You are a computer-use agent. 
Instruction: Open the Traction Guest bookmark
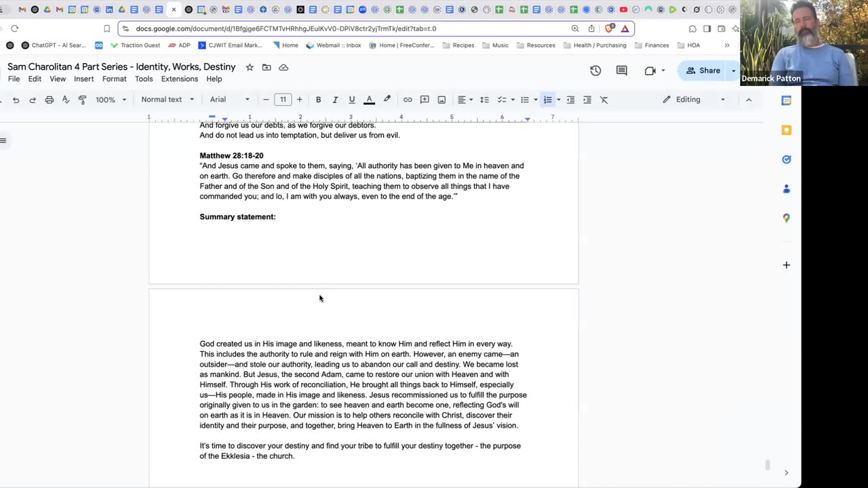click(135, 45)
